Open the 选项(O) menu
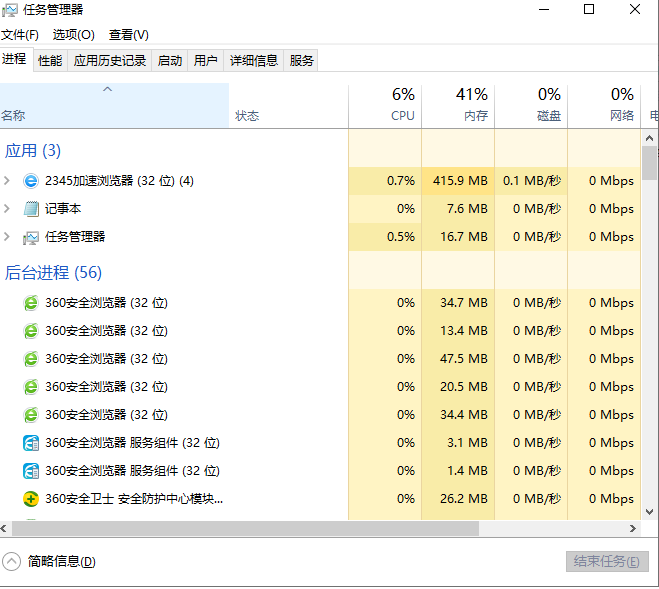This screenshot has width=659, height=589. coord(73,35)
